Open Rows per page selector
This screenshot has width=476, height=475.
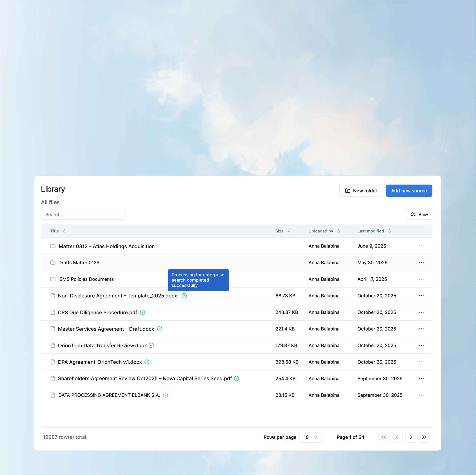point(310,437)
